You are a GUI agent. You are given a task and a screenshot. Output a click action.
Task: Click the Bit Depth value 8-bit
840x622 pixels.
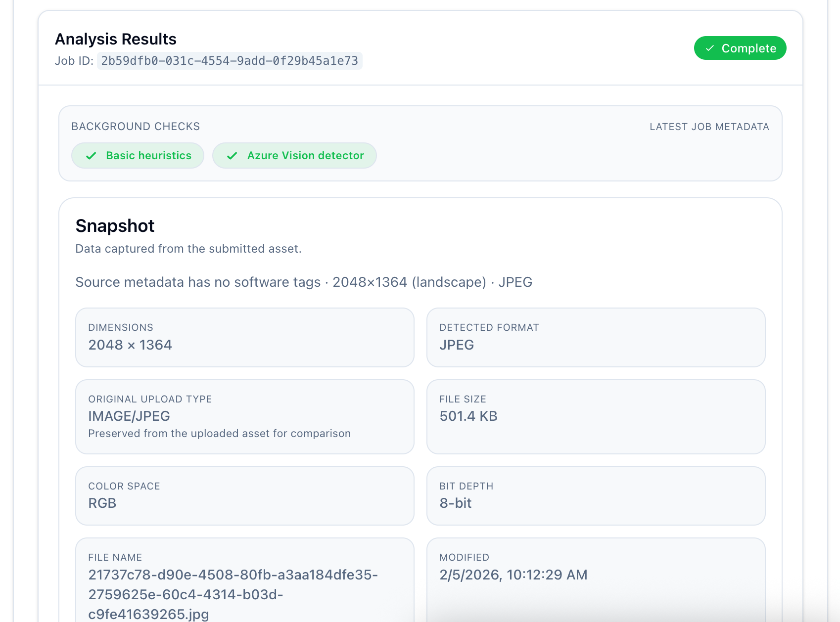click(x=456, y=503)
